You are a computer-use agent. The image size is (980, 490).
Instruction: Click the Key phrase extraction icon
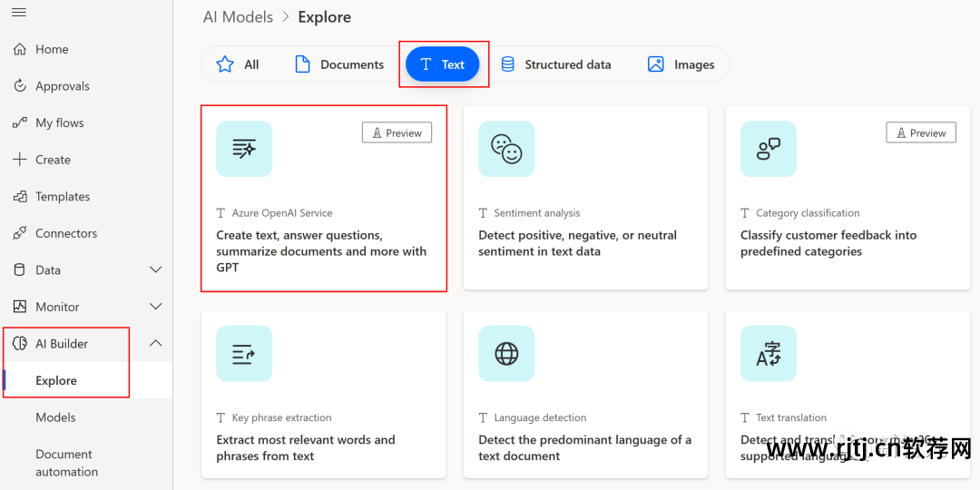tap(244, 354)
